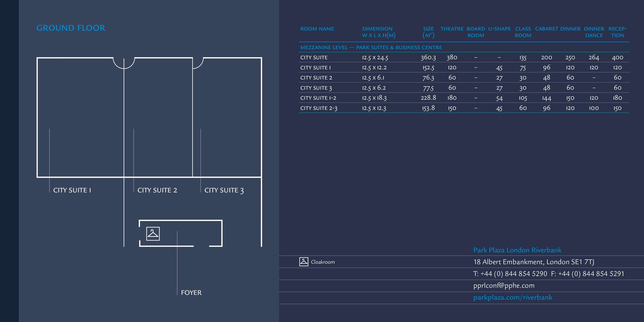Select the City Suite 1-2 table row name
The height and width of the screenshot is (322, 644).
pos(318,98)
